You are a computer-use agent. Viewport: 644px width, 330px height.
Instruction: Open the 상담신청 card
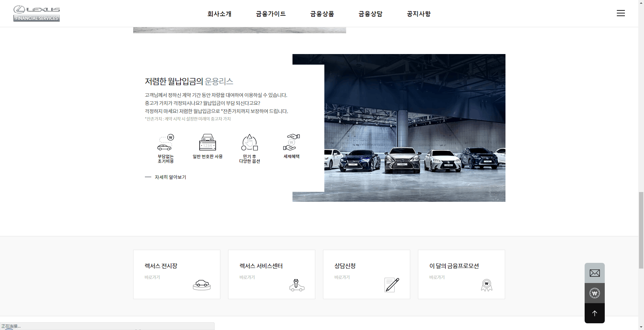click(367, 274)
